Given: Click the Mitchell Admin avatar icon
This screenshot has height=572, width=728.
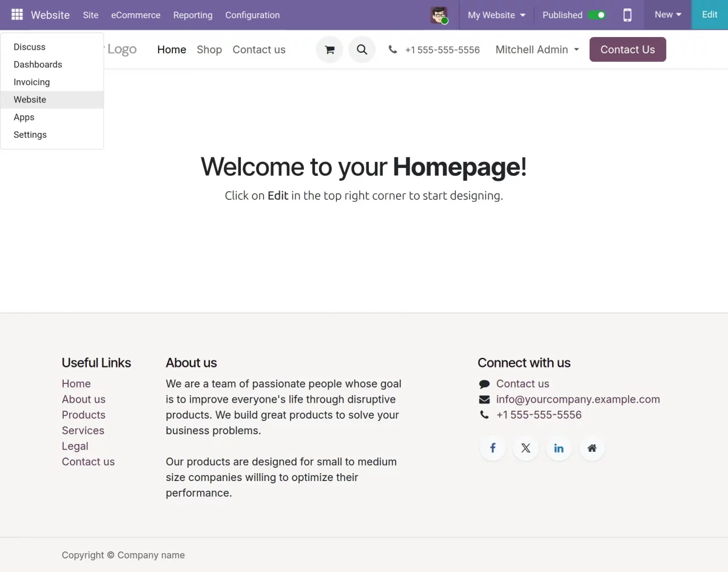Looking at the screenshot, I should 439,15.
